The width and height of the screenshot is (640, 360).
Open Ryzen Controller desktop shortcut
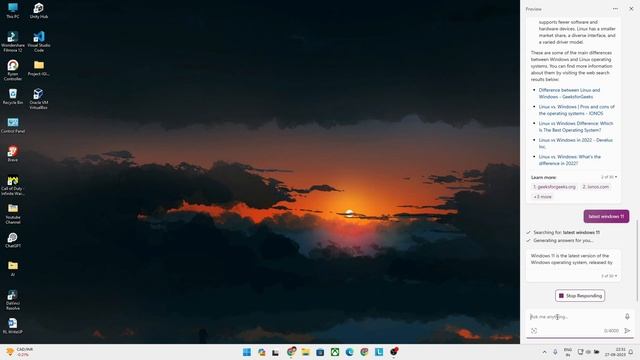[13, 70]
